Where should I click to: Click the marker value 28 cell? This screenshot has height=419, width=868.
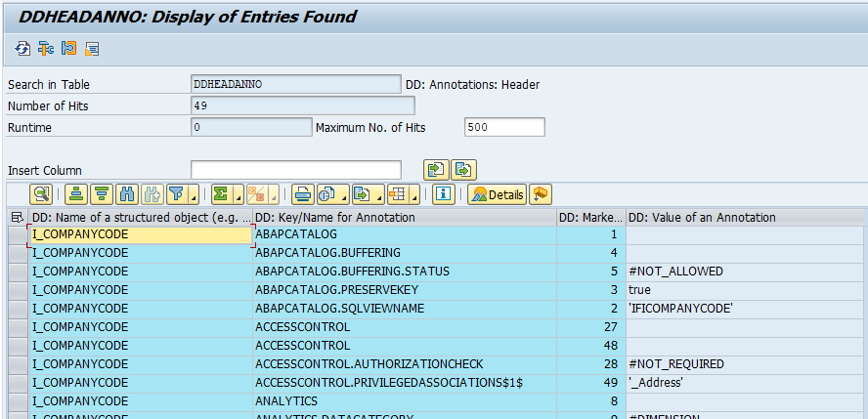pos(591,364)
